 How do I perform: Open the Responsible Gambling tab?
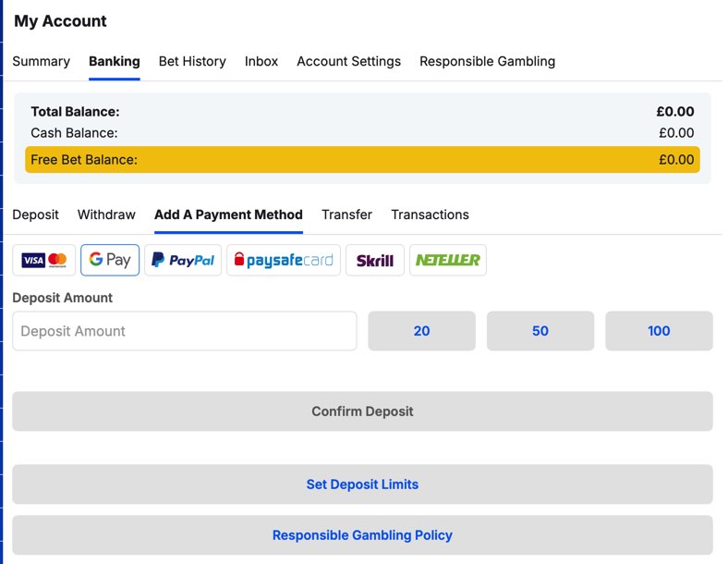(x=488, y=61)
